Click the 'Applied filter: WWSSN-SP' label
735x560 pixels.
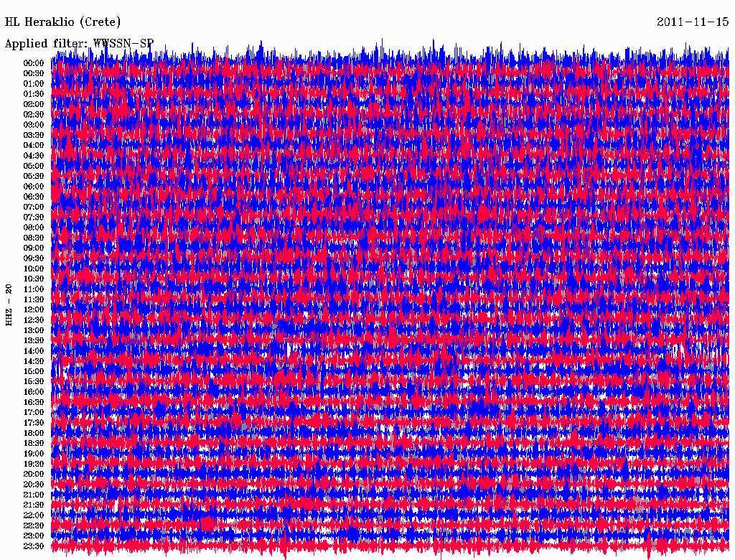click(79, 44)
